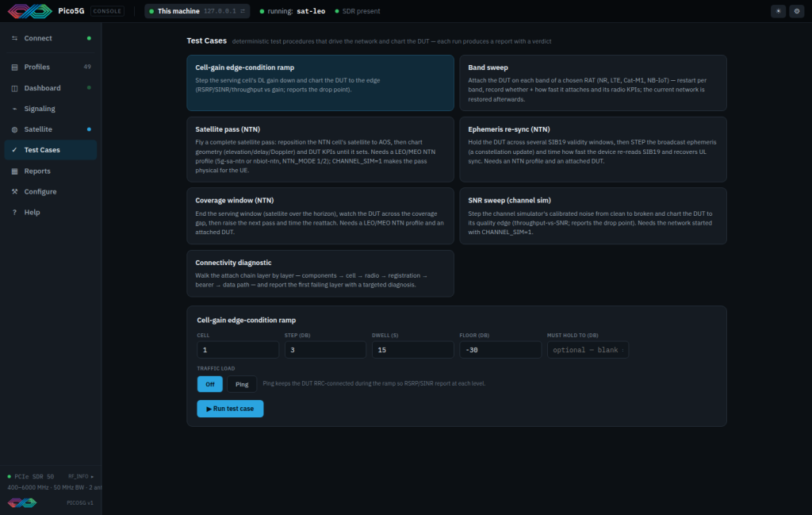Click the Connect sidebar icon
The width and height of the screenshot is (812, 515).
pos(14,38)
